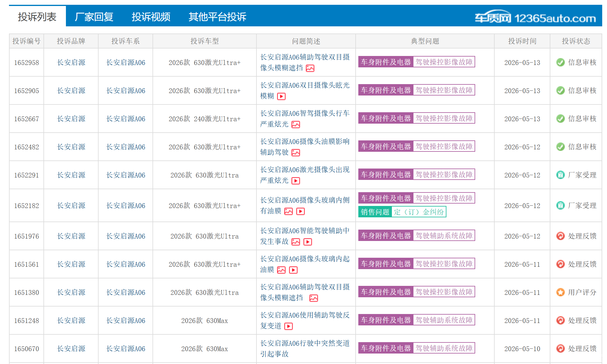
Task: Open complaint 长安启源A06辅助驾驶双目摄像头模糊遮挡 in row 1652958
Action: tap(305, 62)
